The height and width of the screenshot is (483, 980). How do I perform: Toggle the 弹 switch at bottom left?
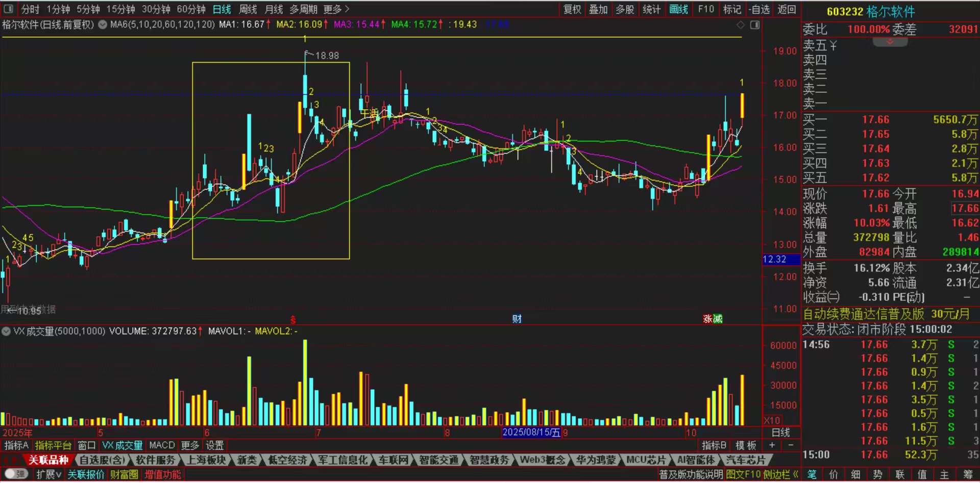click(x=16, y=474)
